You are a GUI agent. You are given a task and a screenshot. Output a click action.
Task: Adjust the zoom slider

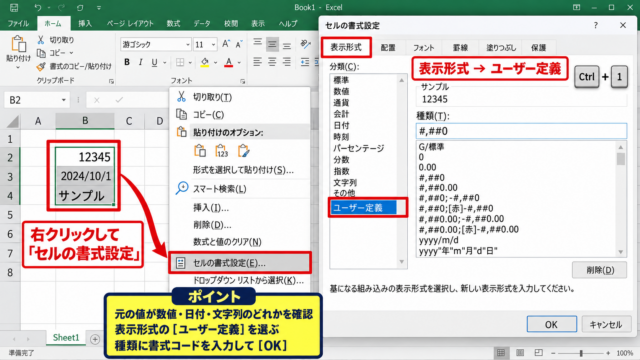(x=581, y=353)
